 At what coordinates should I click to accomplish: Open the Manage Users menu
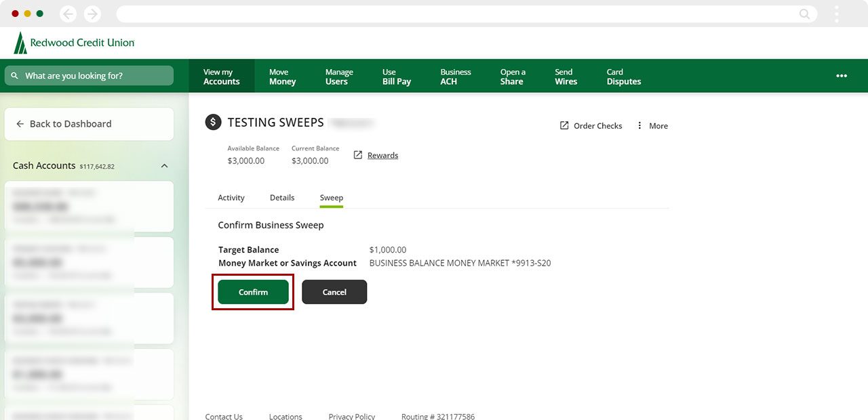[x=338, y=76]
